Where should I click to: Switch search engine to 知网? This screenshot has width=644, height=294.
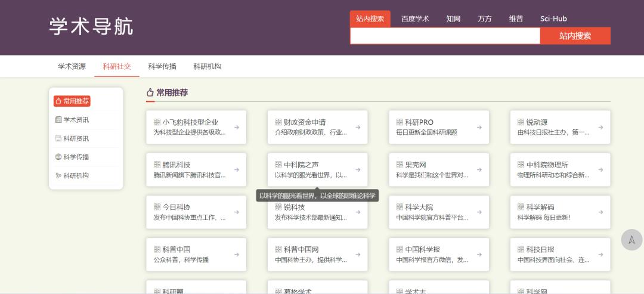453,19
